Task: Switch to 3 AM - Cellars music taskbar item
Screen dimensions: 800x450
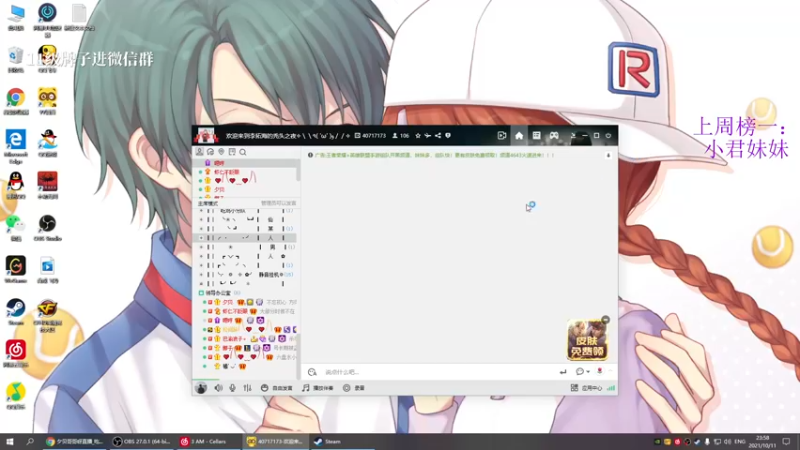Action: click(x=209, y=442)
